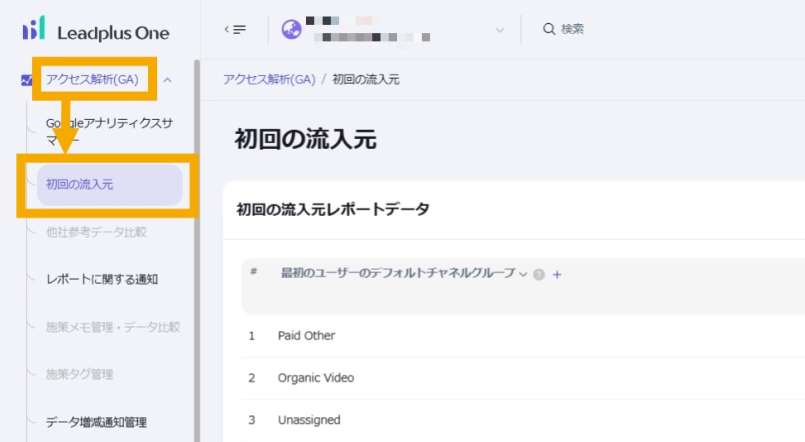Viewport: 805px width, 442px height.
Task: Collapse the sidebar with the menu toggle icon
Action: 235,29
